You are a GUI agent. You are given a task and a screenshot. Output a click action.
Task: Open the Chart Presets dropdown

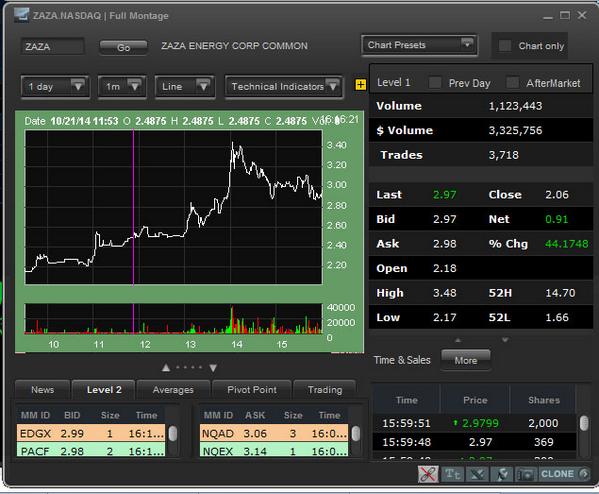(x=419, y=45)
